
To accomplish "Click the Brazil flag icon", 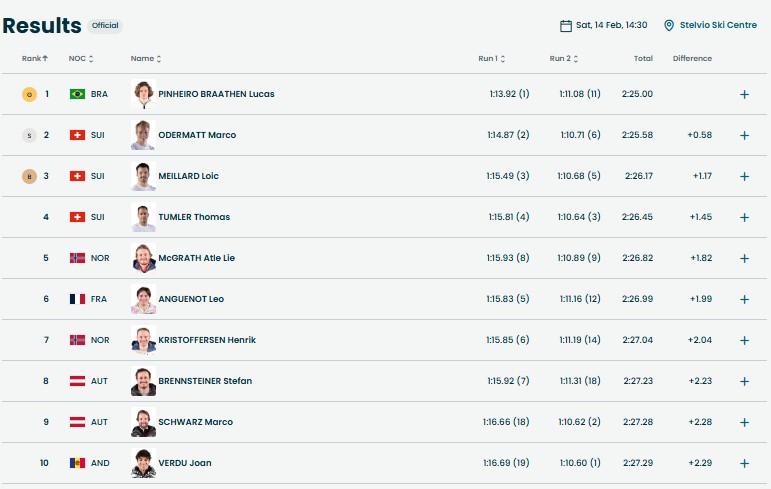I will pos(77,94).
